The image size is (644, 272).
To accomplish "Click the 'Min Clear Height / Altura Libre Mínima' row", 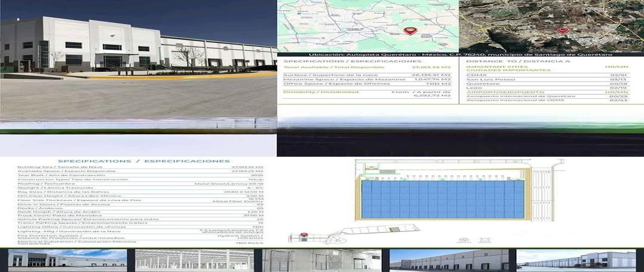I will (141, 196).
